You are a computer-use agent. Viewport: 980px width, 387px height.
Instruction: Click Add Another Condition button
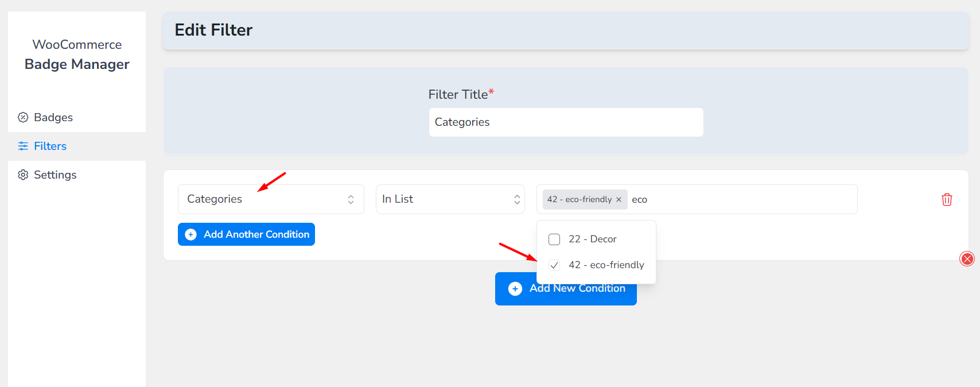pos(256,234)
